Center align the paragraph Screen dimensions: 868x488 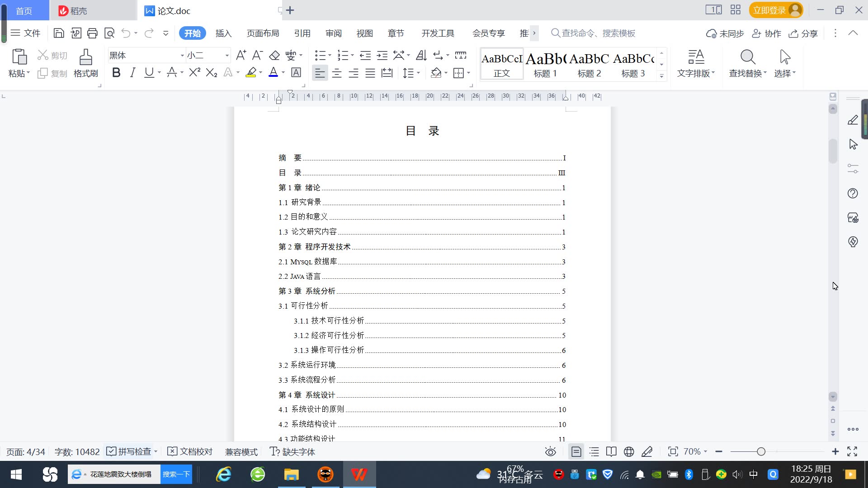click(336, 73)
